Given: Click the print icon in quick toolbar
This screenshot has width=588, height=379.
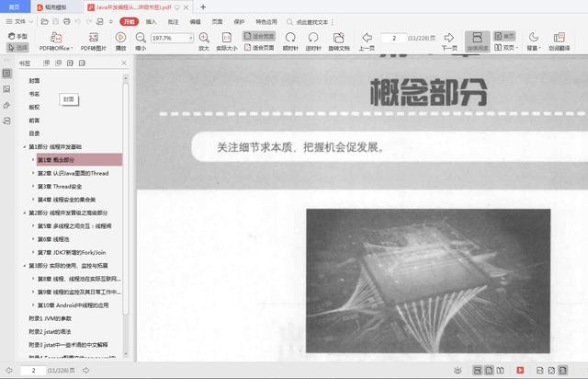Looking at the screenshot, I should pos(67,22).
